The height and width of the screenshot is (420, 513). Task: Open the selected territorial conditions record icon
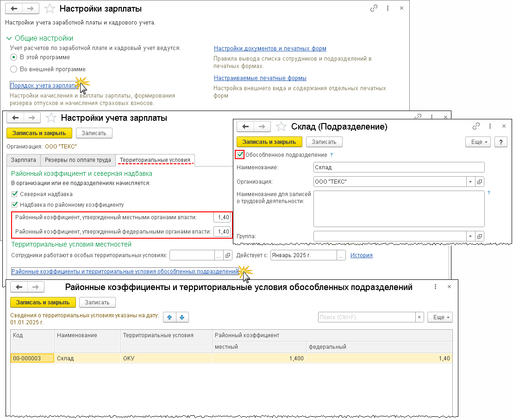228,255
